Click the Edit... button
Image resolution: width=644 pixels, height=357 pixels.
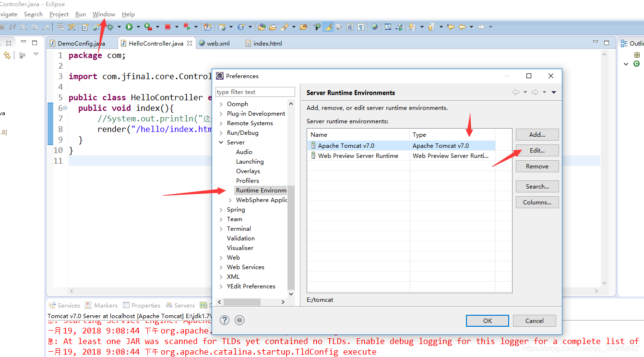[x=537, y=150]
